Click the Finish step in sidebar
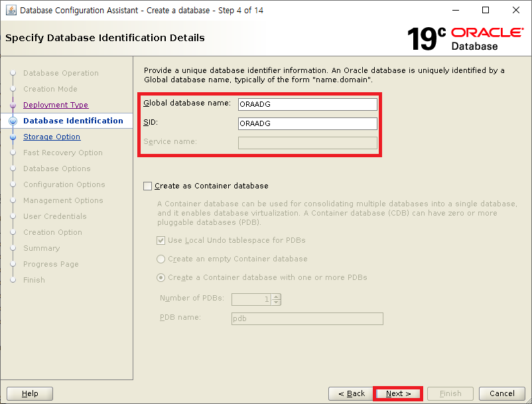The height and width of the screenshot is (404, 532). click(34, 280)
